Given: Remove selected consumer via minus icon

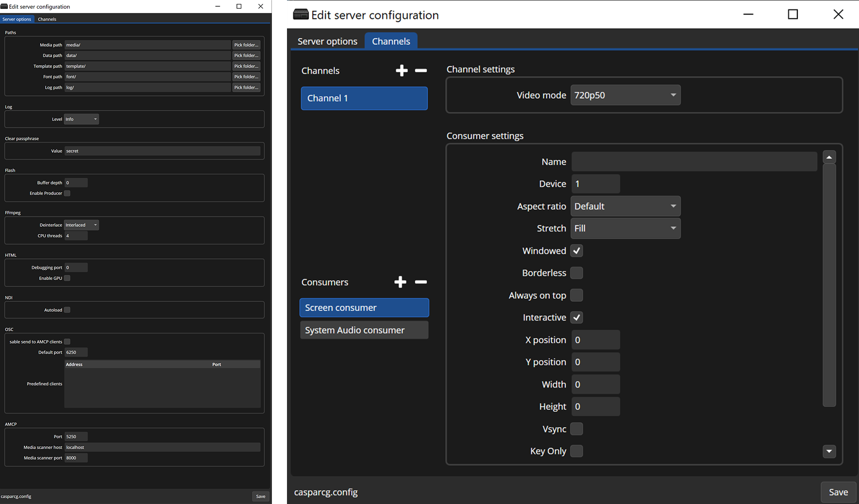Looking at the screenshot, I should coord(421,282).
